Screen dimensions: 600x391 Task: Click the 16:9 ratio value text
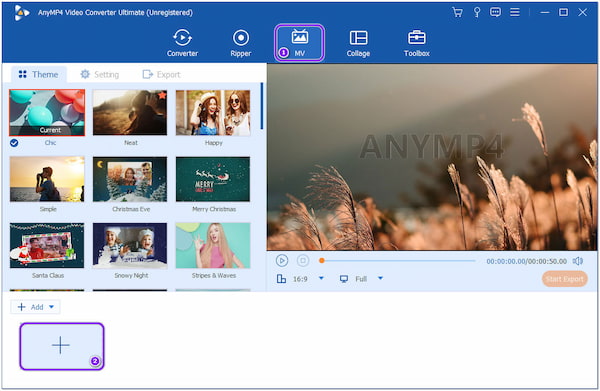click(x=300, y=279)
